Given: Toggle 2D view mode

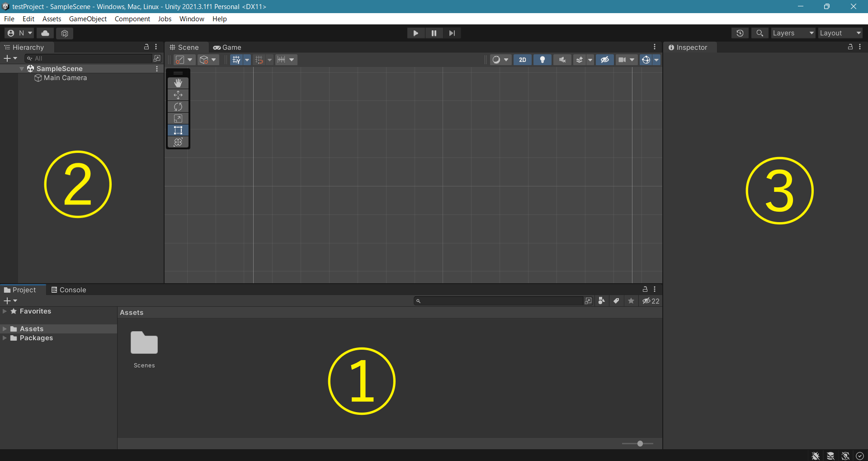Looking at the screenshot, I should (x=523, y=60).
